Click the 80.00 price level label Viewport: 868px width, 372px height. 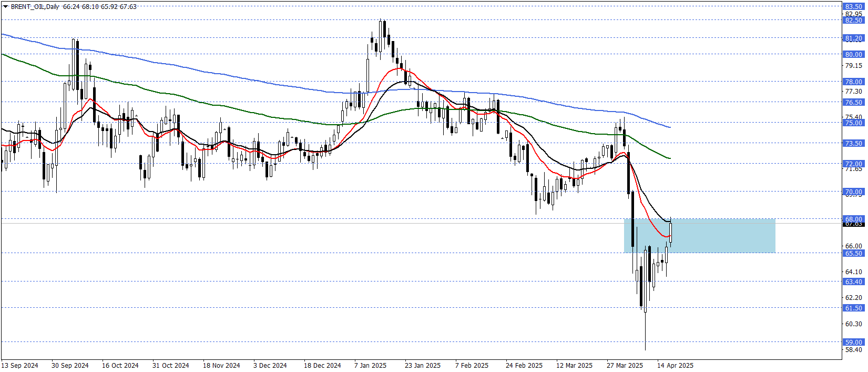853,54
